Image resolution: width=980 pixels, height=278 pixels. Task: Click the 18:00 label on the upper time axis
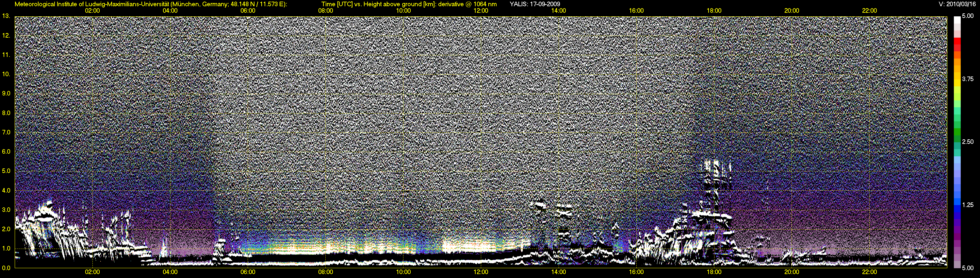click(x=714, y=11)
